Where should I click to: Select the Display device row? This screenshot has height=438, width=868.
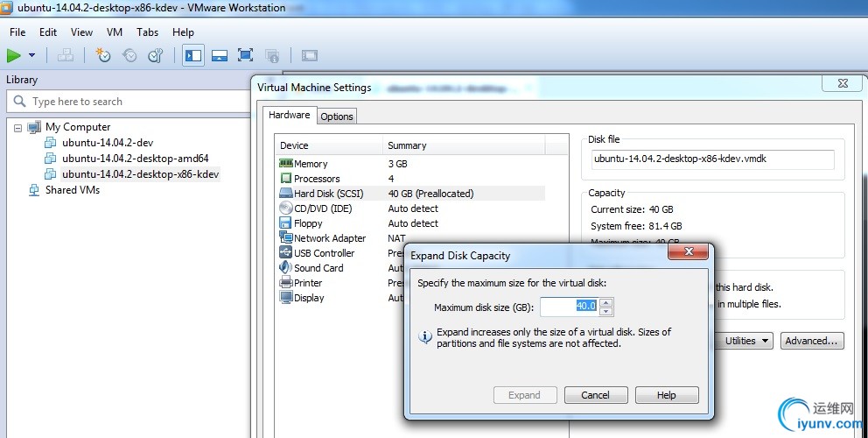pyautogui.click(x=340, y=298)
